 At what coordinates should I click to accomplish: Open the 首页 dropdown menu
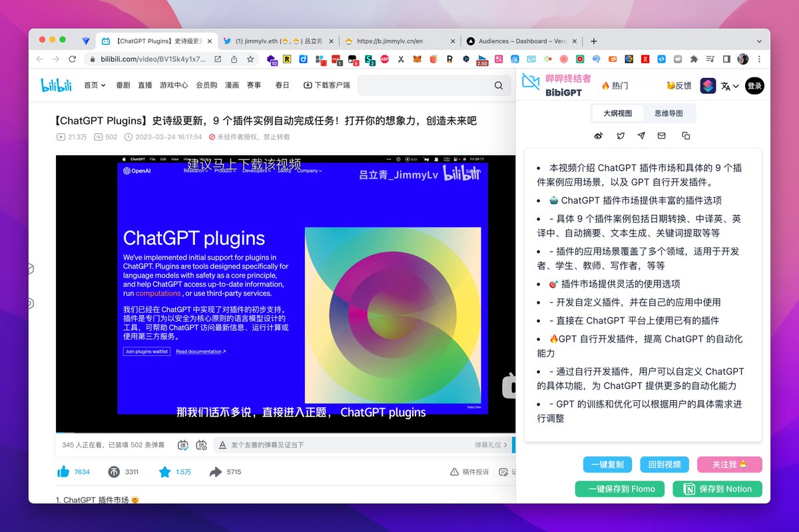tap(95, 85)
